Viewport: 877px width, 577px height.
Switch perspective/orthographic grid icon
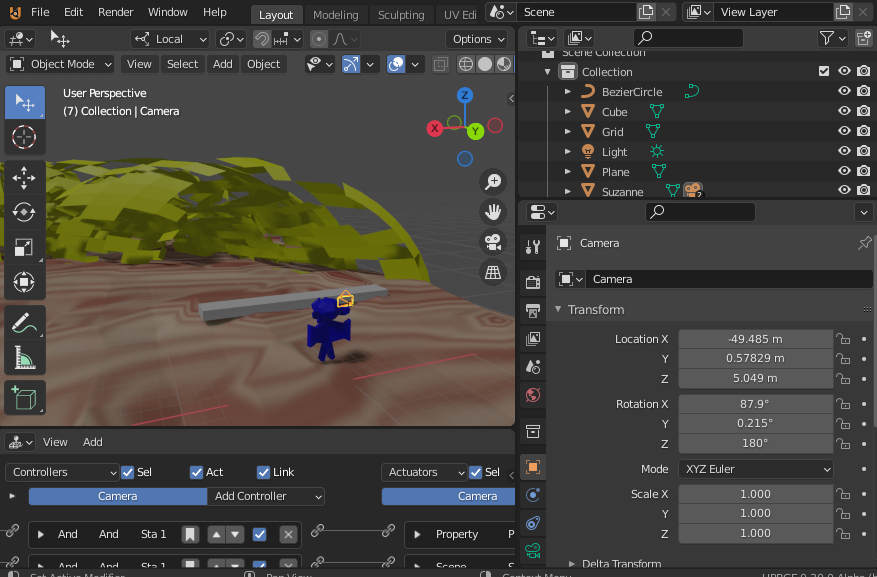tap(493, 272)
